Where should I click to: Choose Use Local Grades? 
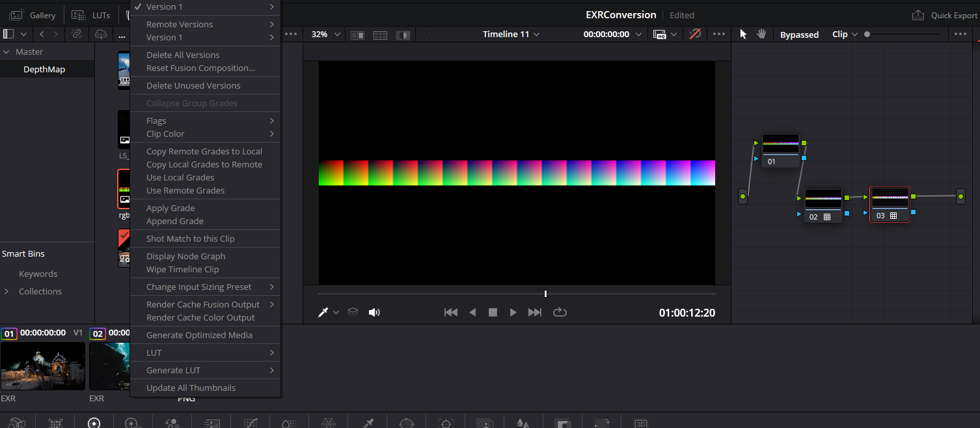(205, 177)
